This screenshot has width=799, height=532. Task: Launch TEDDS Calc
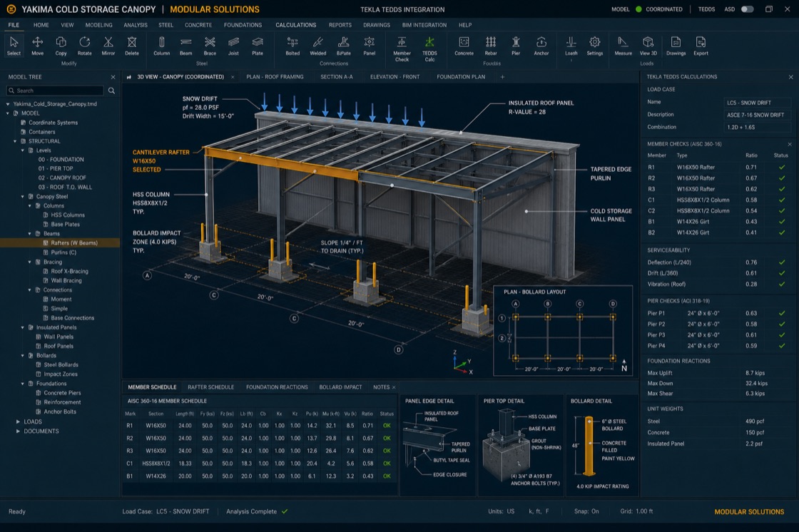pyautogui.click(x=429, y=49)
